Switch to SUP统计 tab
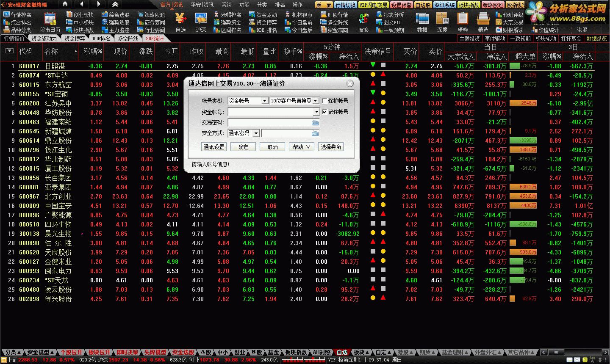610x364 pixels. point(155,39)
